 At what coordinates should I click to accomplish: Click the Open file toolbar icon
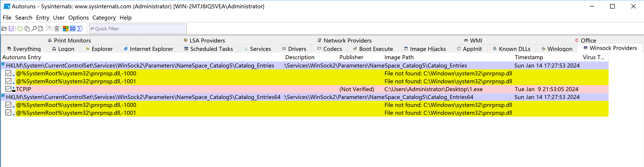4,29
